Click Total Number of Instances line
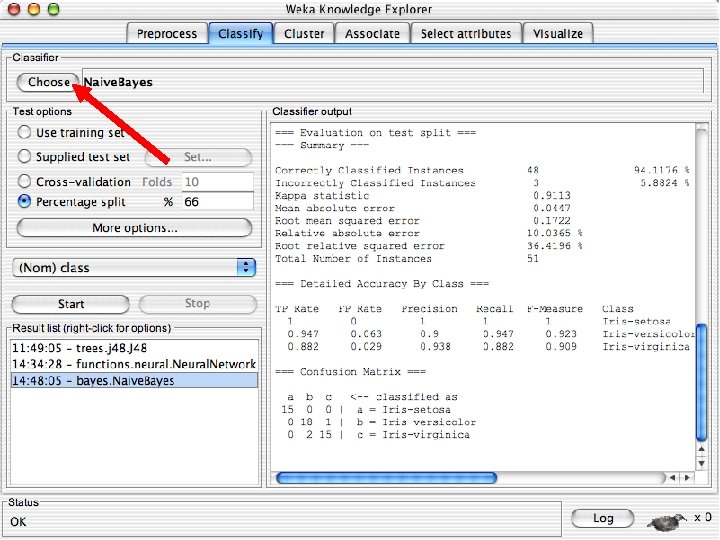 coord(407,259)
